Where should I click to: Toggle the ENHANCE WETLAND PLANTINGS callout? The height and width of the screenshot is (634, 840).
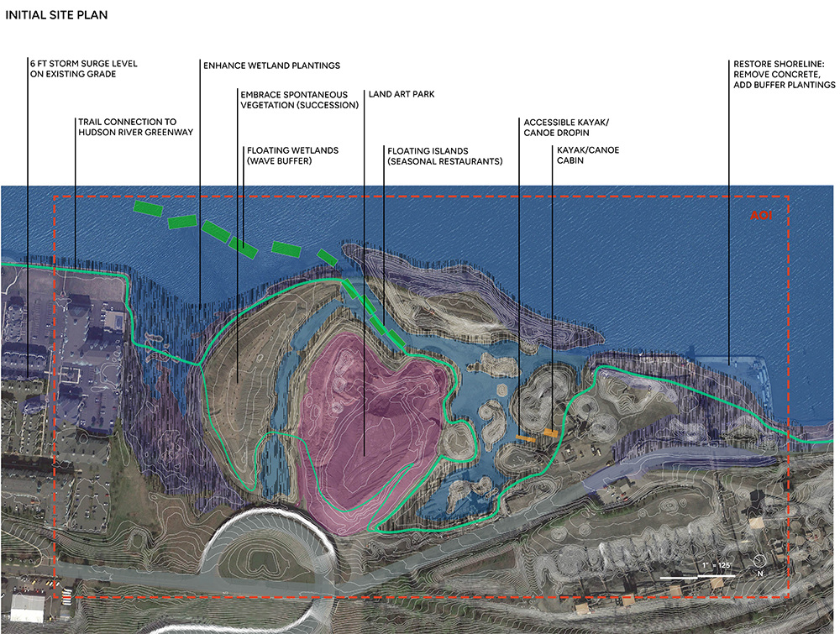point(270,65)
